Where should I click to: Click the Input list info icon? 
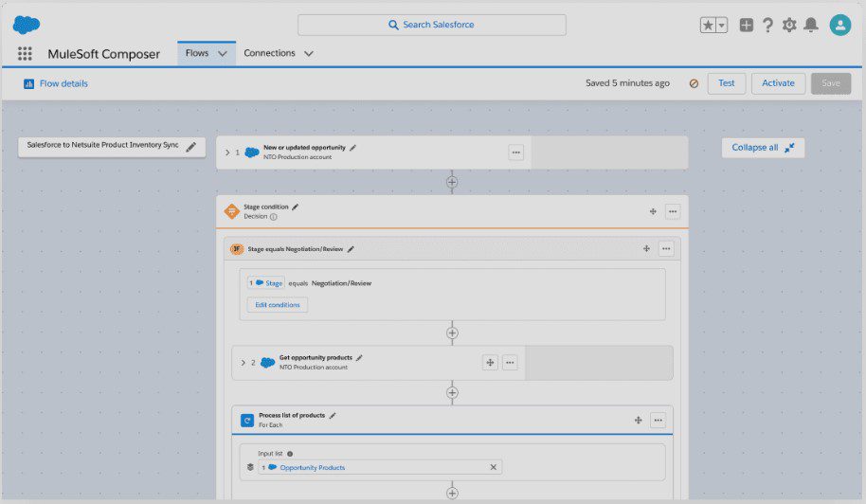(290, 454)
